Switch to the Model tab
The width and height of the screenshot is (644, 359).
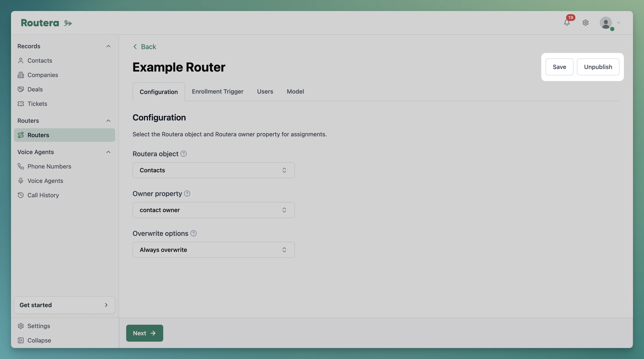[295, 91]
